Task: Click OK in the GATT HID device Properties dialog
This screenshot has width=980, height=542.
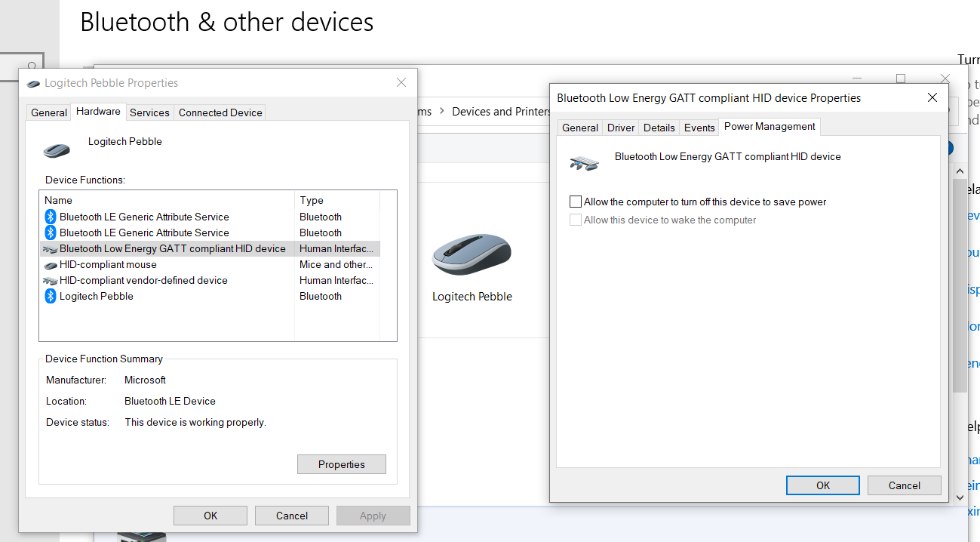Action: 823,485
